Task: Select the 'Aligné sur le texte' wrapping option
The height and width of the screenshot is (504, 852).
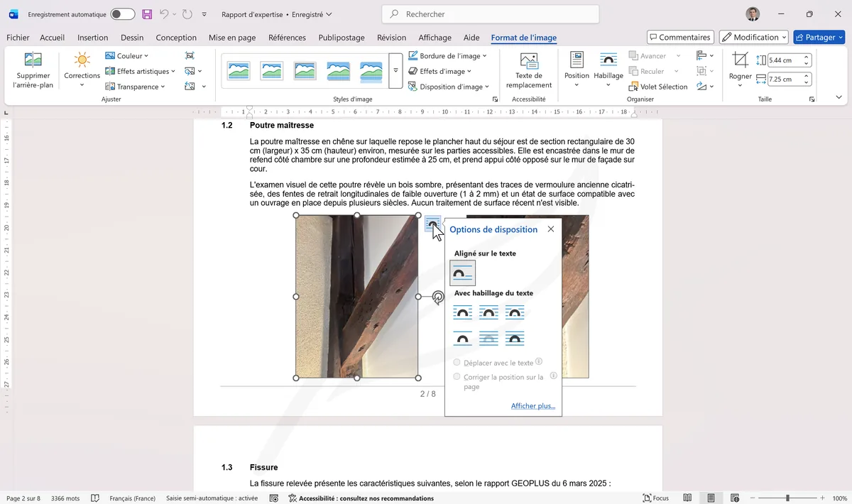Action: point(462,272)
